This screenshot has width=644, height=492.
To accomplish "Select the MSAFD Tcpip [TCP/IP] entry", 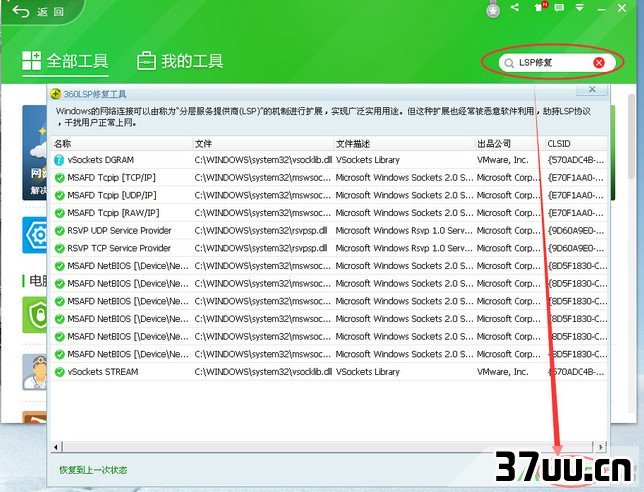I will pyautogui.click(x=111, y=178).
